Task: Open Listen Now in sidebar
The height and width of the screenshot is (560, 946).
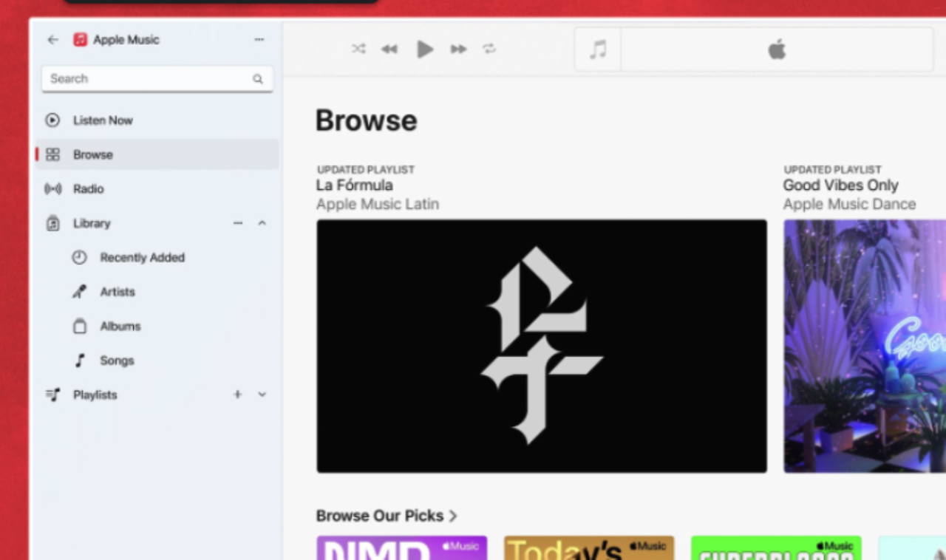Action: pyautogui.click(x=102, y=120)
